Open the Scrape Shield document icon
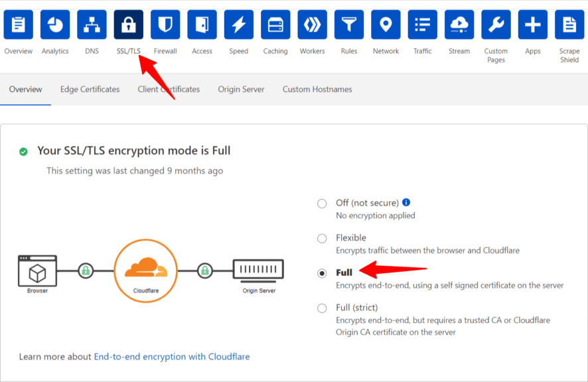Image resolution: width=588 pixels, height=382 pixels. click(569, 25)
